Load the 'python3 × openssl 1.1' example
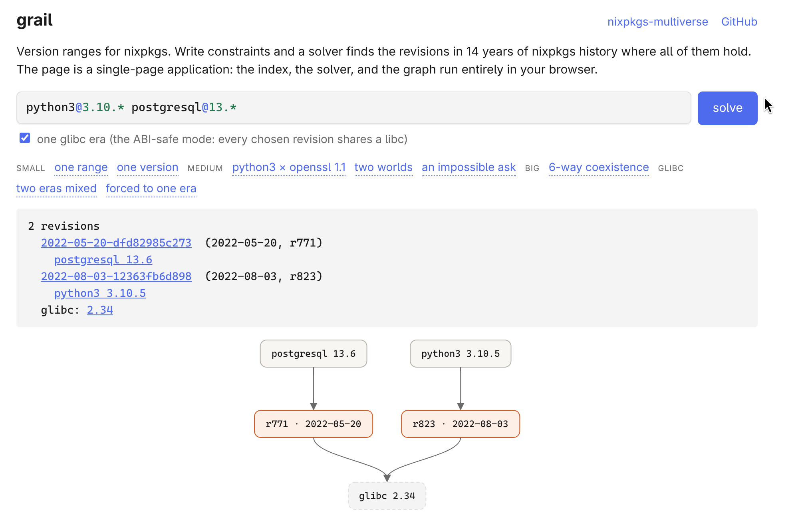Image resolution: width=812 pixels, height=517 pixels. 289,167
